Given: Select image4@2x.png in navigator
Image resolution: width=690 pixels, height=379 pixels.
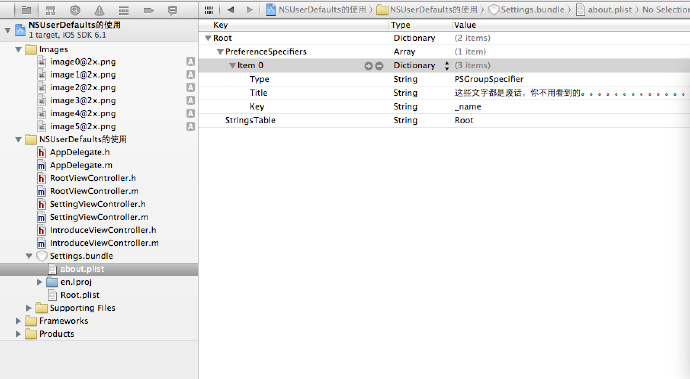Looking at the screenshot, I should pos(83,114).
